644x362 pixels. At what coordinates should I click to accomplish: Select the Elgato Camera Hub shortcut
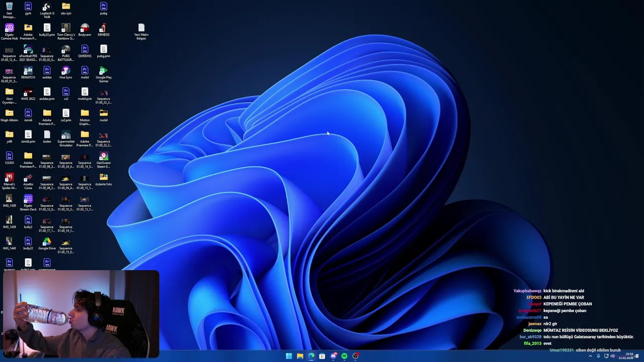(x=9, y=32)
